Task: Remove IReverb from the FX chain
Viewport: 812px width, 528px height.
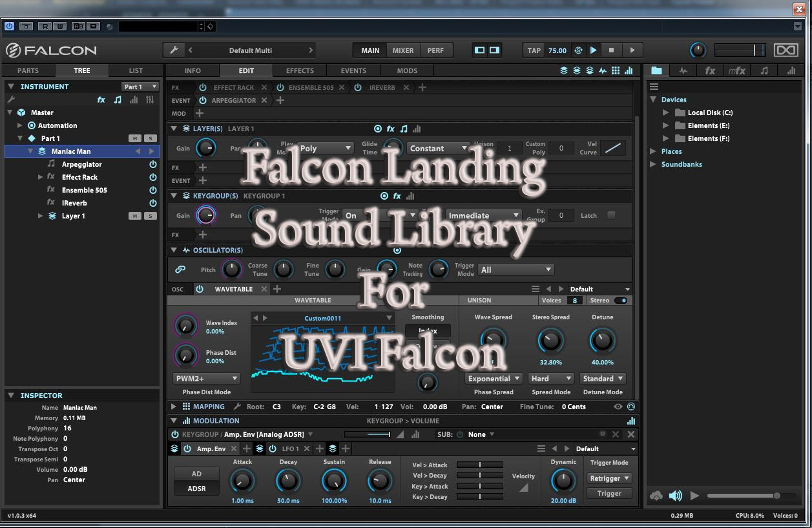Action: pos(406,87)
